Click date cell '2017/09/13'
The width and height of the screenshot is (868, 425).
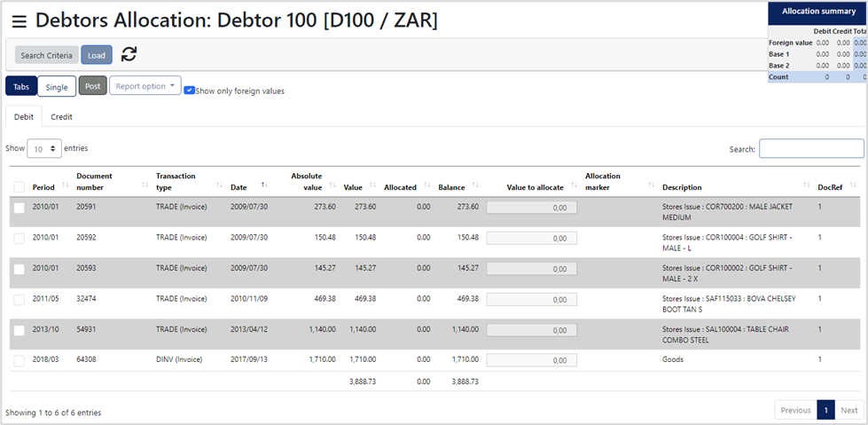[x=249, y=359]
